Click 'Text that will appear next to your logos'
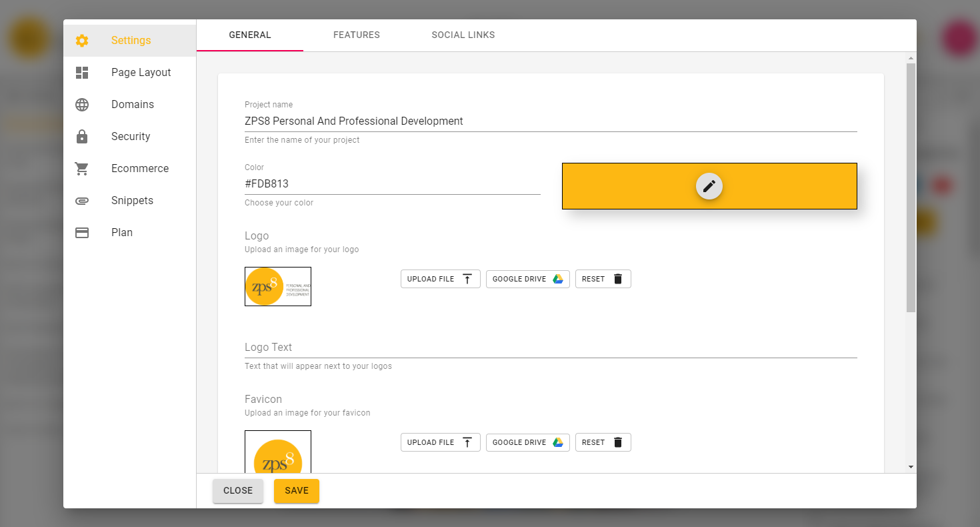Viewport: 980px width, 527px height. tap(318, 366)
